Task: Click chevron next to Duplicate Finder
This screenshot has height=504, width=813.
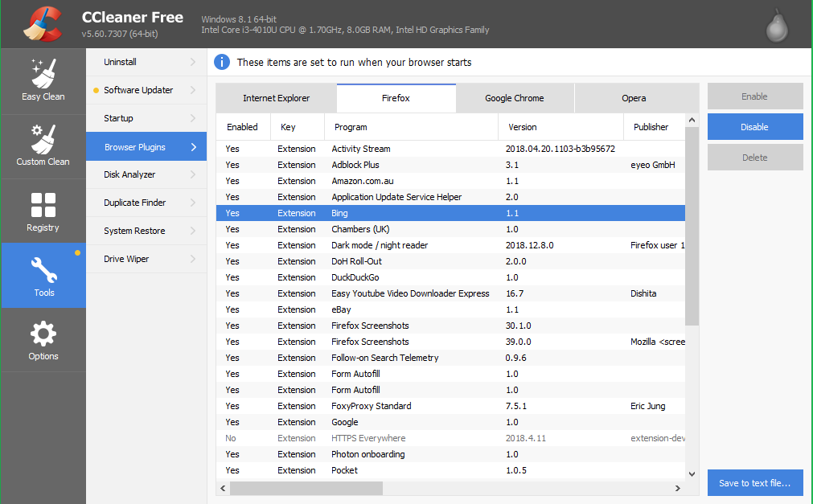Action: pos(193,203)
